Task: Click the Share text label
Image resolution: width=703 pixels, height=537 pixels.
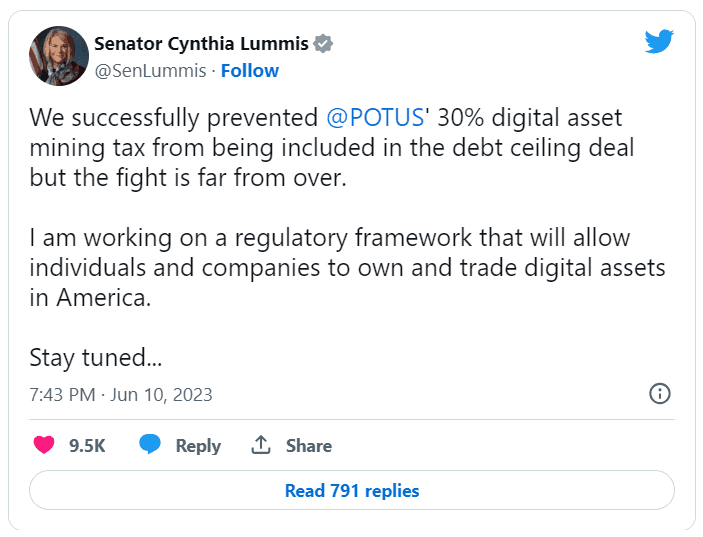Action: tap(309, 446)
